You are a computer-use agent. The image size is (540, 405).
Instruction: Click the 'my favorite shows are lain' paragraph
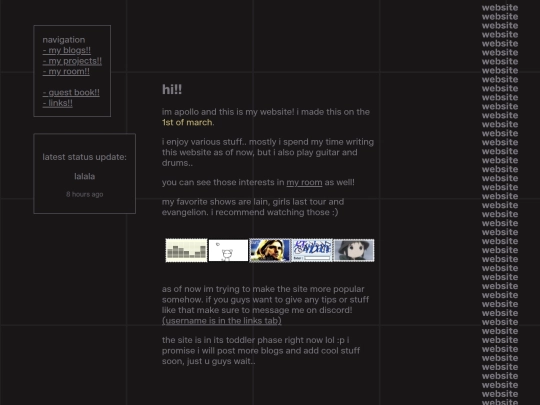[253, 207]
